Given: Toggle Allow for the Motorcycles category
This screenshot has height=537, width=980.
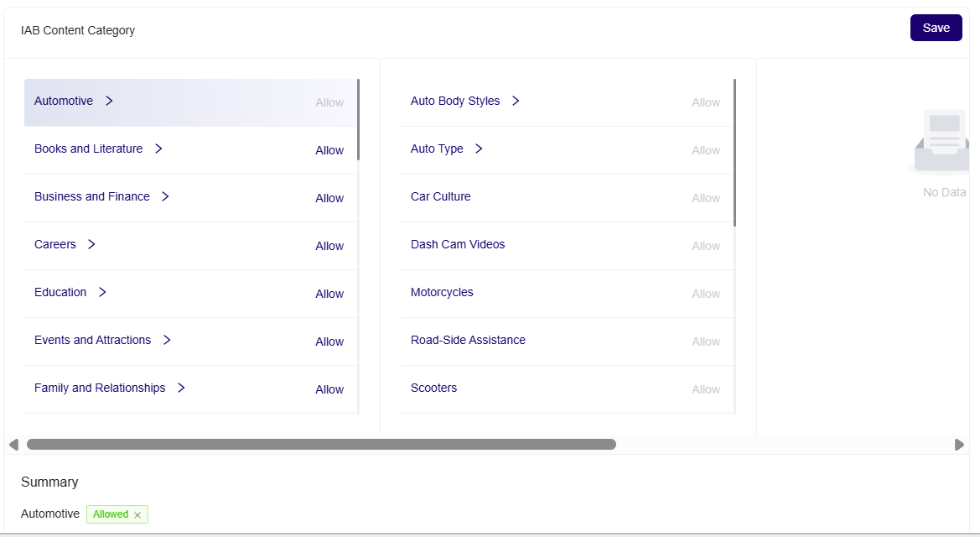Looking at the screenshot, I should tap(706, 294).
